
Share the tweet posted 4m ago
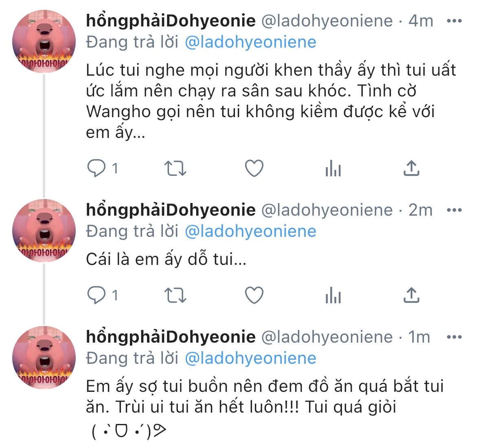click(411, 168)
